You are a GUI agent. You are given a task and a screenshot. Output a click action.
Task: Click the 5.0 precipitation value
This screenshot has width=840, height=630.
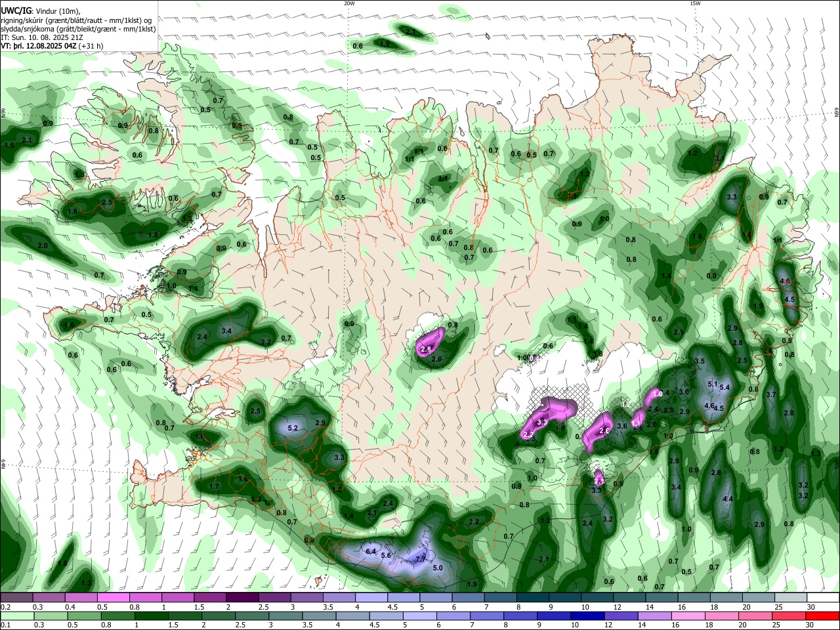point(438,568)
